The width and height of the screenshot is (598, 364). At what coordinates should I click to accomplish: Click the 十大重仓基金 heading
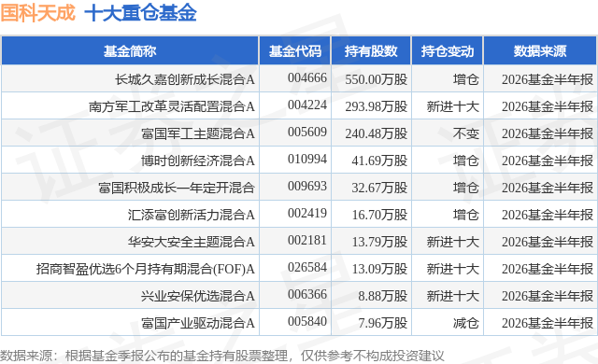(x=140, y=12)
